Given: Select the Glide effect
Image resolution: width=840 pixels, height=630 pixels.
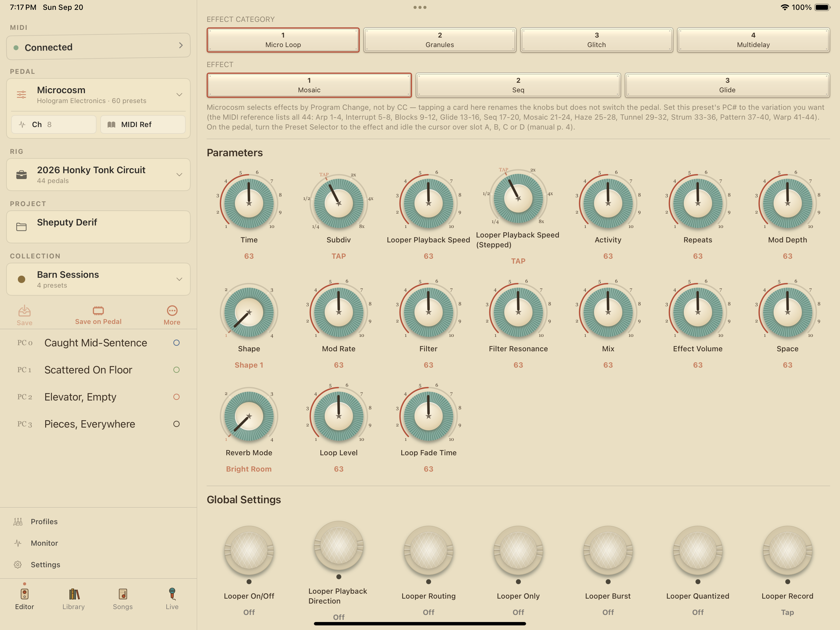Looking at the screenshot, I should [727, 85].
